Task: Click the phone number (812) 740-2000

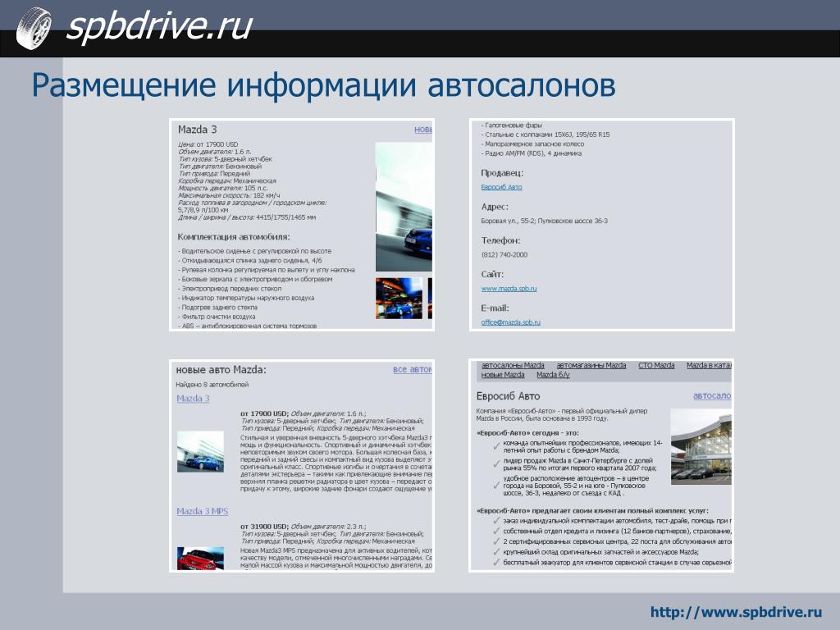Action: click(x=504, y=255)
